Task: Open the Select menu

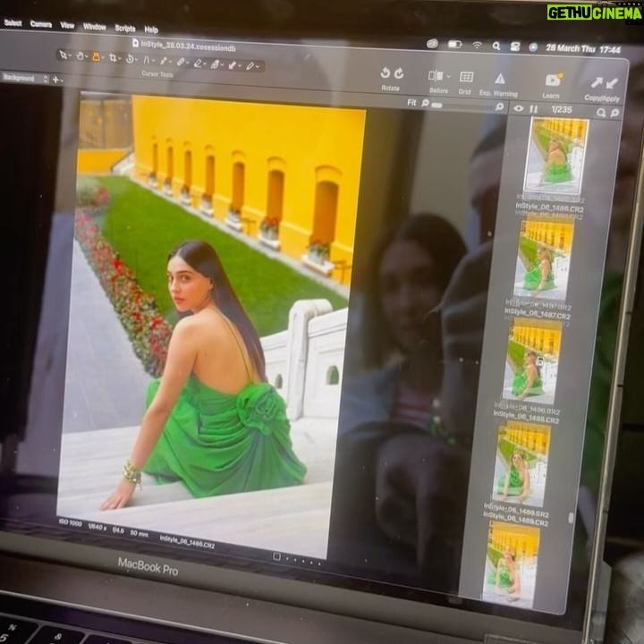Action: coord(13,22)
